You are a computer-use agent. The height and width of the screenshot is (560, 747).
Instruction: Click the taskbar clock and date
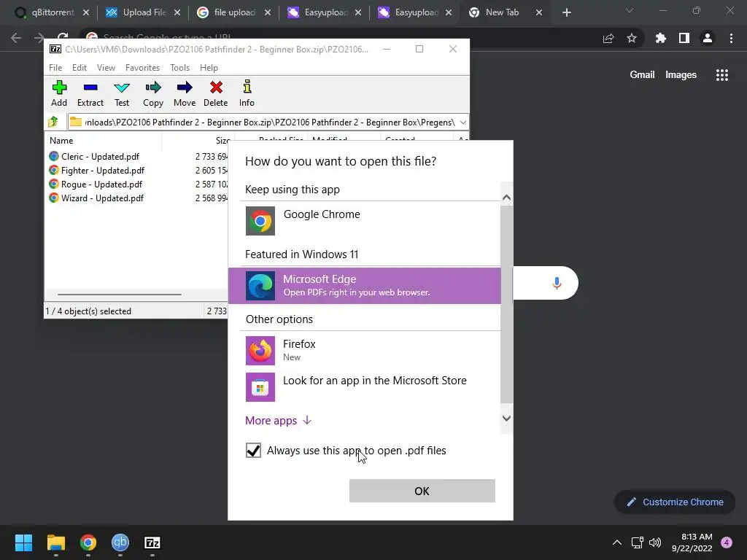[x=692, y=542]
